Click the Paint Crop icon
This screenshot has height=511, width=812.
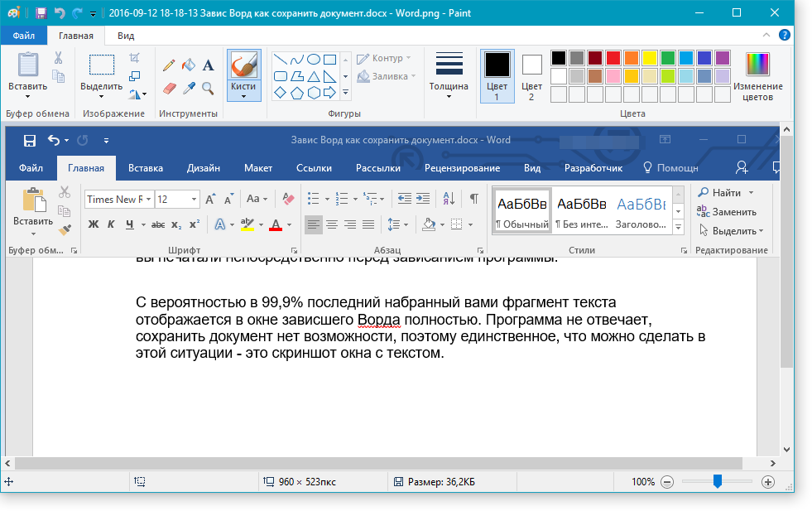135,57
